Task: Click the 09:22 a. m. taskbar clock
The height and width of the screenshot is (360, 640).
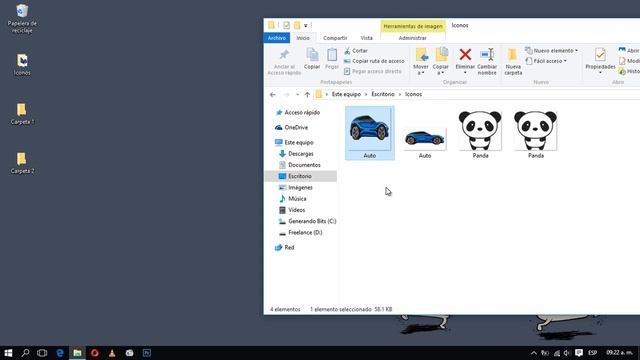Action: point(619,353)
